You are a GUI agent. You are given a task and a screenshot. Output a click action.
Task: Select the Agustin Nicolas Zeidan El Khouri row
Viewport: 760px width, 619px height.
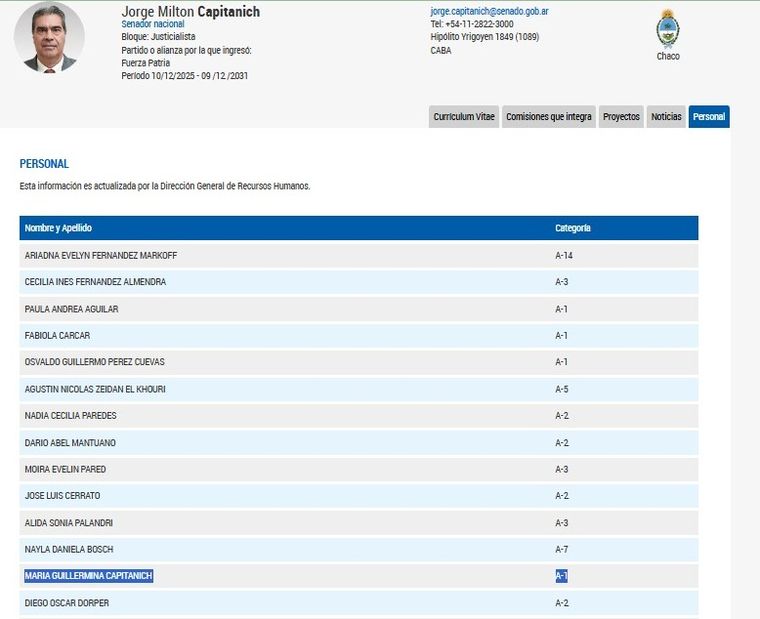(x=95, y=389)
